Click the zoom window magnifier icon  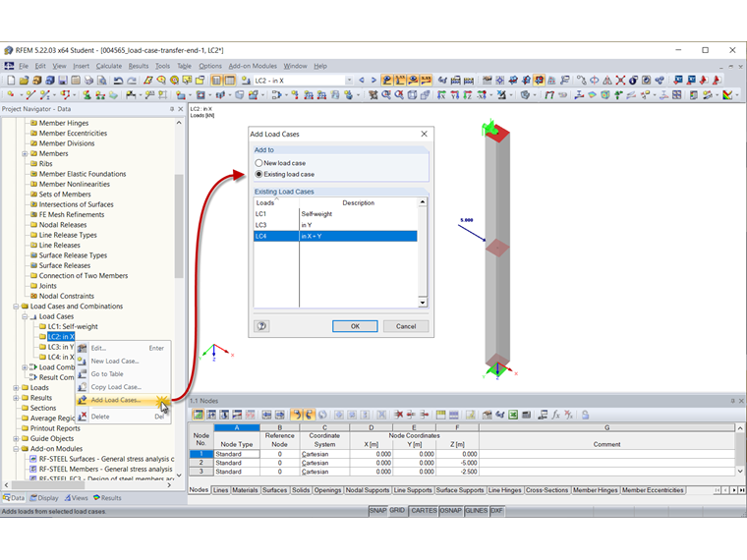(x=386, y=94)
